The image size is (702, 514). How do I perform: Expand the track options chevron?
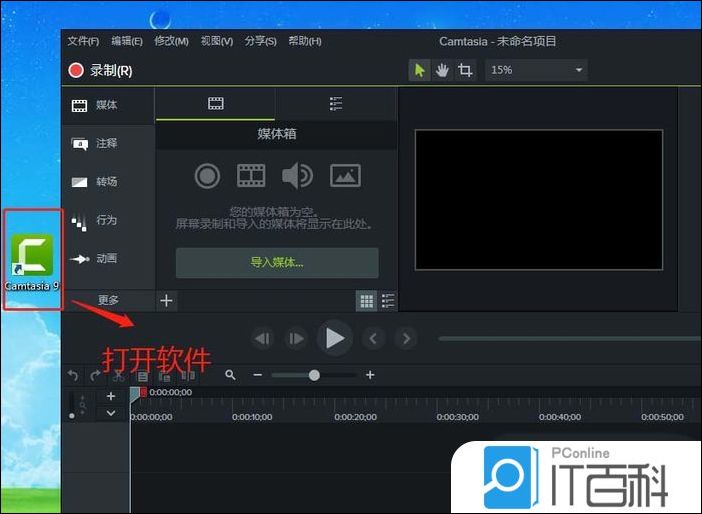[111, 413]
